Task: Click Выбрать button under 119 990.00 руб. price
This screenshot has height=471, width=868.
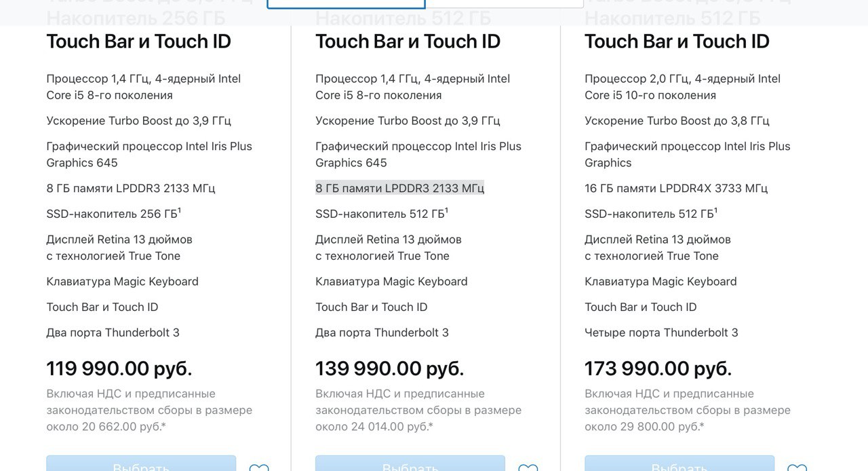Action: tap(141, 464)
